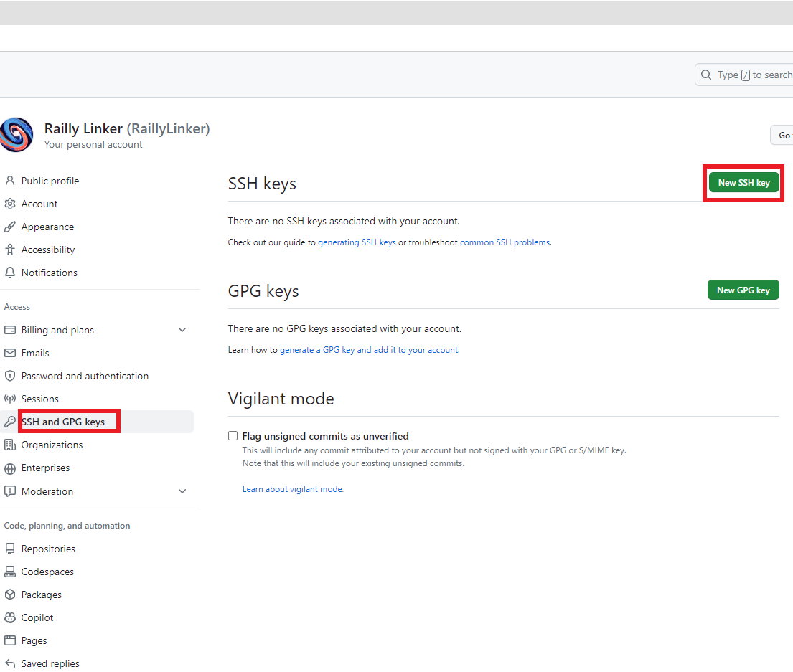Open the generating SSH keys guide link
Screen dimensions: 793x672
[x=357, y=242]
